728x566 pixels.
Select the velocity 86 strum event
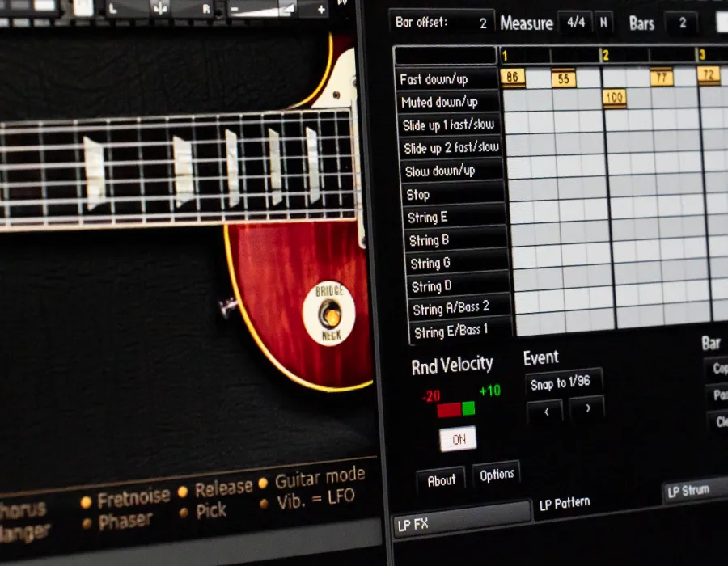point(513,78)
